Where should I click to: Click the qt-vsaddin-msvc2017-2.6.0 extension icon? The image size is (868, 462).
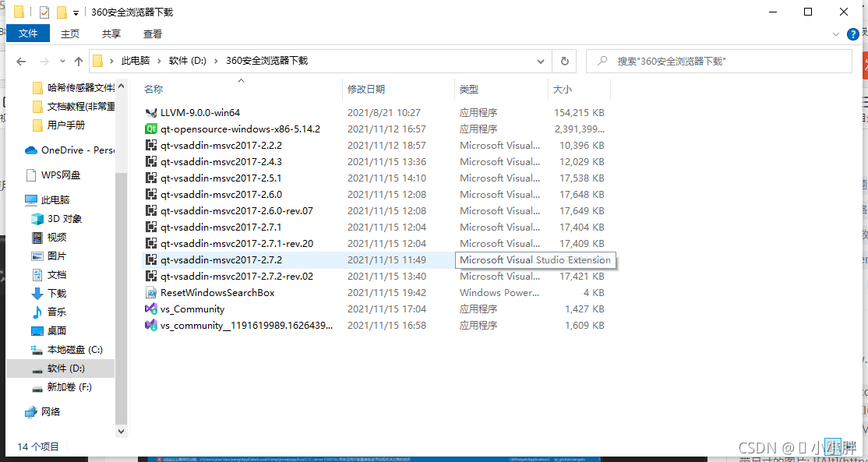tap(150, 194)
